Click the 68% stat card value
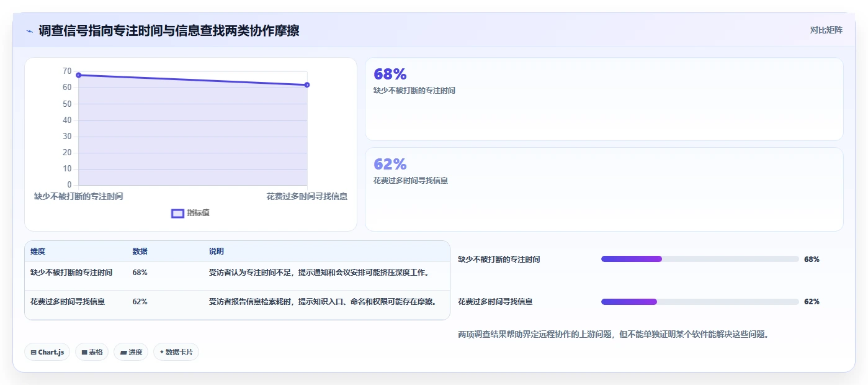 coord(390,74)
